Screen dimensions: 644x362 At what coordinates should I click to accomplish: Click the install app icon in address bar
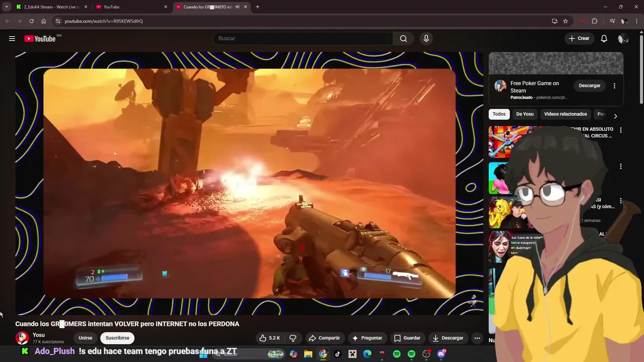click(554, 21)
